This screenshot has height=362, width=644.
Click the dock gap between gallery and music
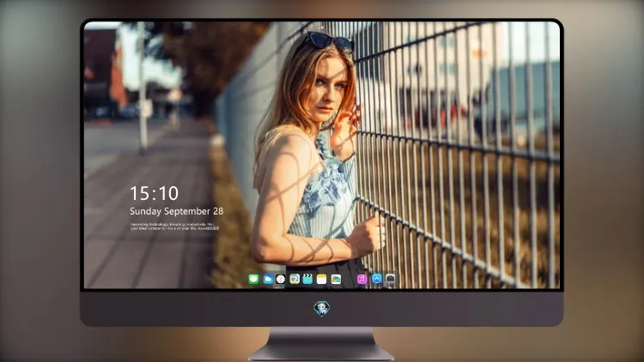point(349,279)
